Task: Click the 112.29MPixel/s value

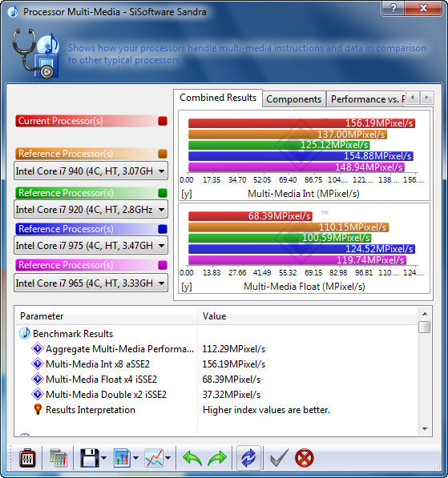Action: click(234, 349)
